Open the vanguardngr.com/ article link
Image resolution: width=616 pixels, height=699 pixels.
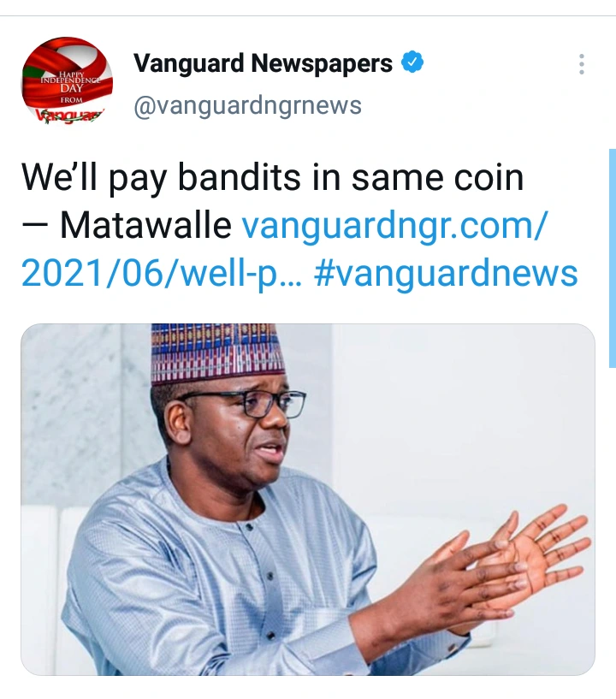(x=394, y=226)
